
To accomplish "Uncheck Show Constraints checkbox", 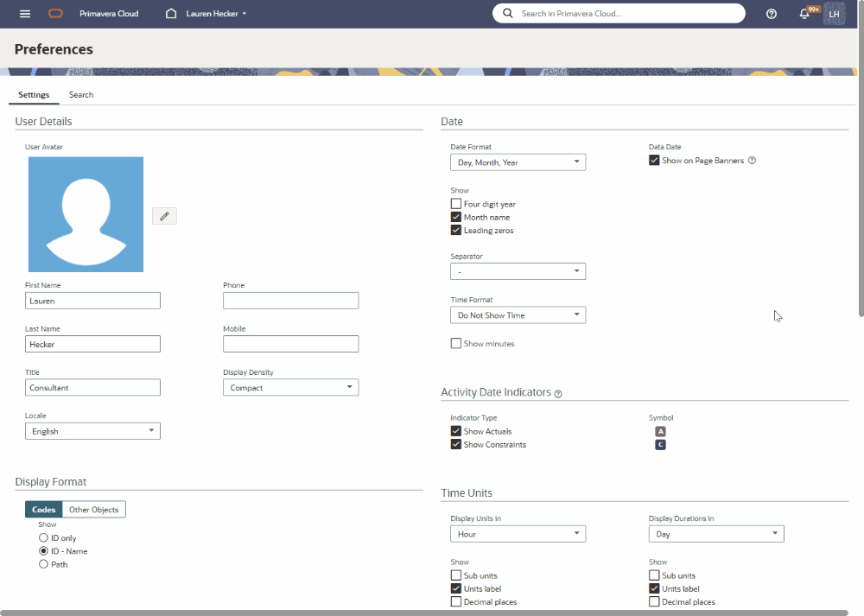I will coord(455,444).
